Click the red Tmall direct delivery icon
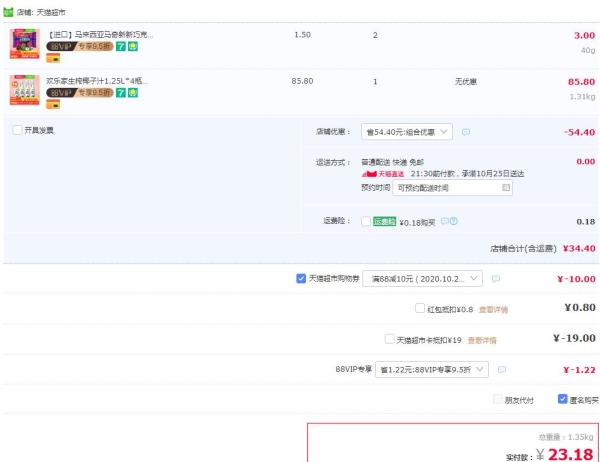This screenshot has width=600, height=462. click(x=369, y=174)
